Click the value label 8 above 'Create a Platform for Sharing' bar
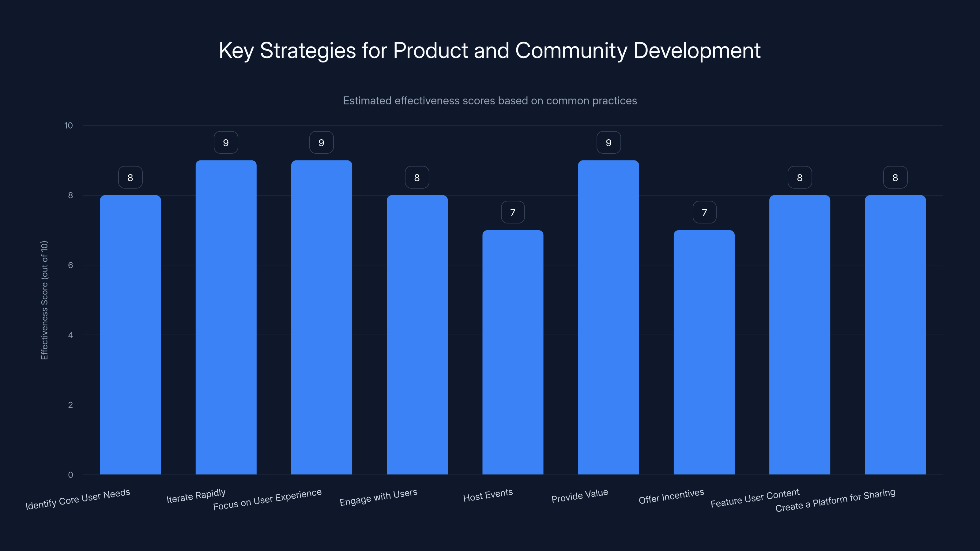 [x=895, y=177]
